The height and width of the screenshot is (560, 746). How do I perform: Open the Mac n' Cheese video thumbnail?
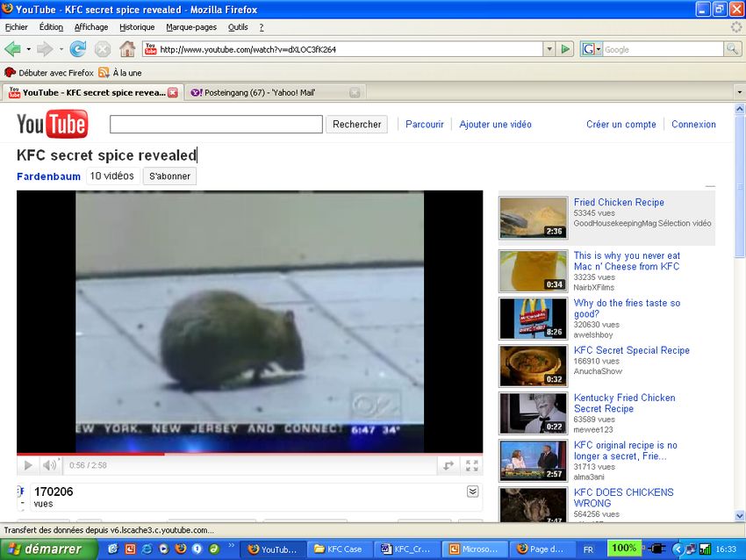533,270
